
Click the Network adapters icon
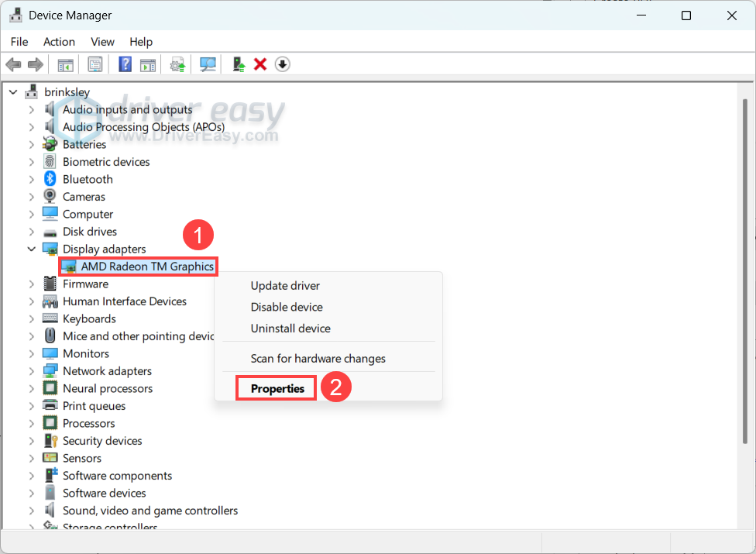(x=50, y=370)
